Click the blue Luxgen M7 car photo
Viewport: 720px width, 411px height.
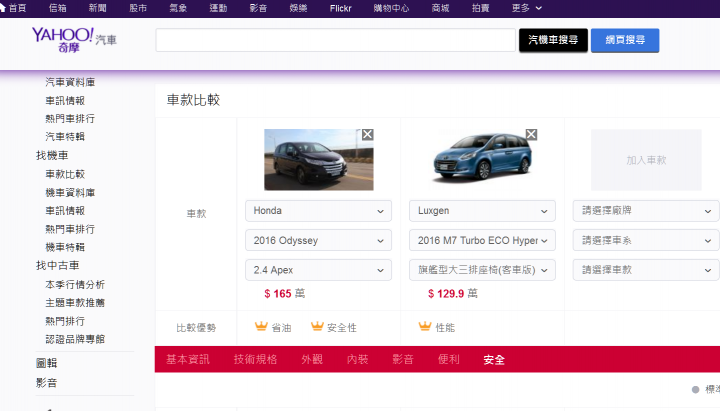pyautogui.click(x=482, y=158)
